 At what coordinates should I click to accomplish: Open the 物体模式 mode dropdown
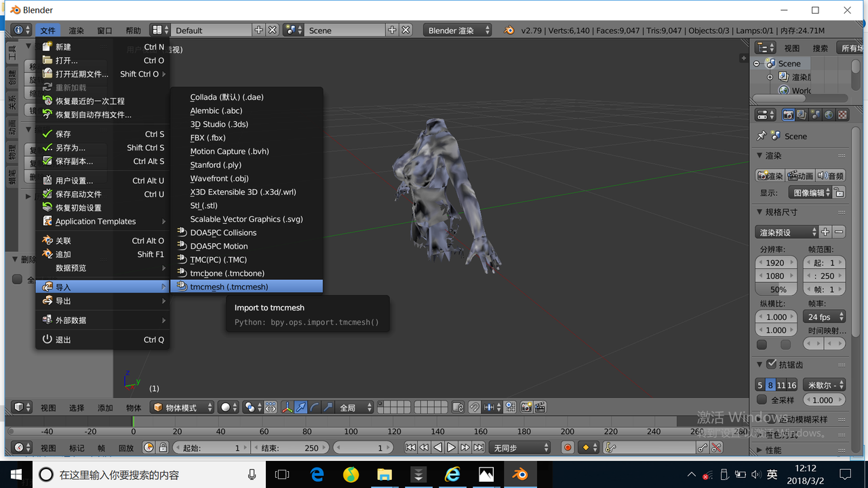pos(182,407)
